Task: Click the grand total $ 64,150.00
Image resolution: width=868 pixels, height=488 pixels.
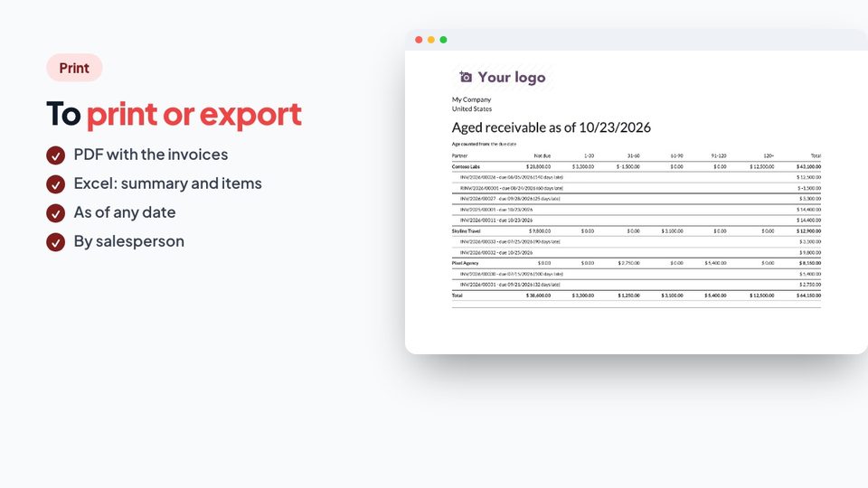Action: [x=808, y=296]
